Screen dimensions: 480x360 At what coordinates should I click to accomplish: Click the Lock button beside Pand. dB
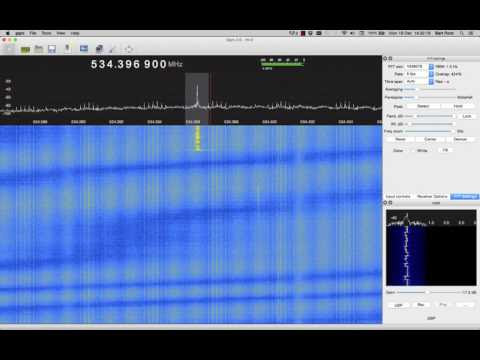pyautogui.click(x=467, y=116)
